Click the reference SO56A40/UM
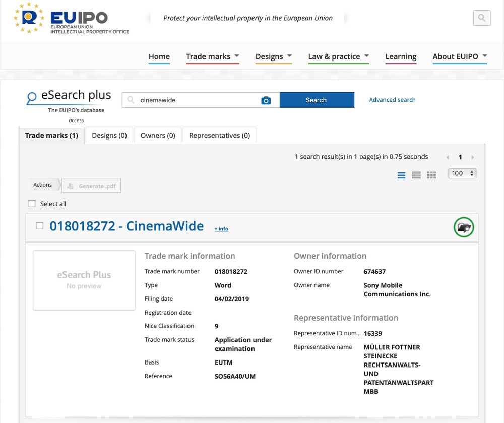504x423 pixels. [x=235, y=377]
